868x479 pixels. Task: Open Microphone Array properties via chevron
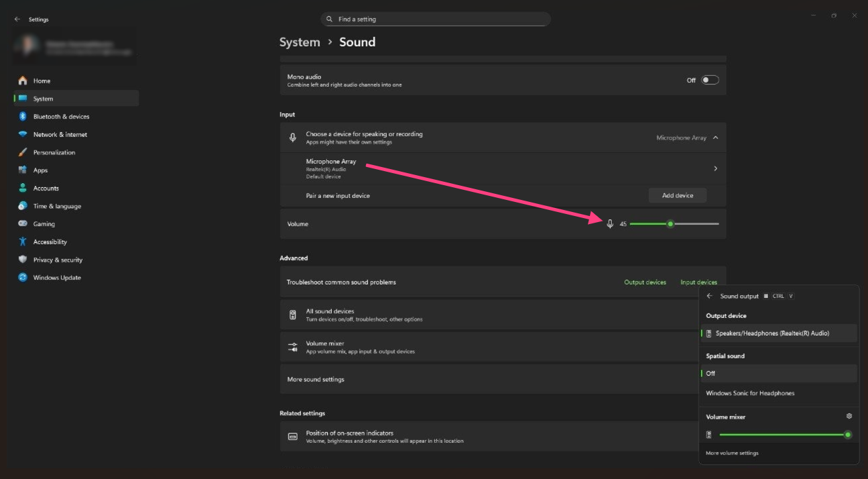coord(715,169)
